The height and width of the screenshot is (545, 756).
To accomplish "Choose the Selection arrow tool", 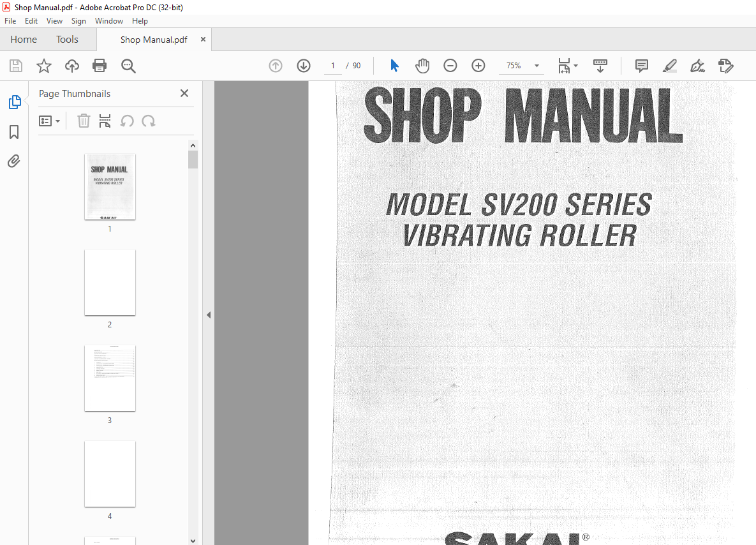I will coord(394,66).
